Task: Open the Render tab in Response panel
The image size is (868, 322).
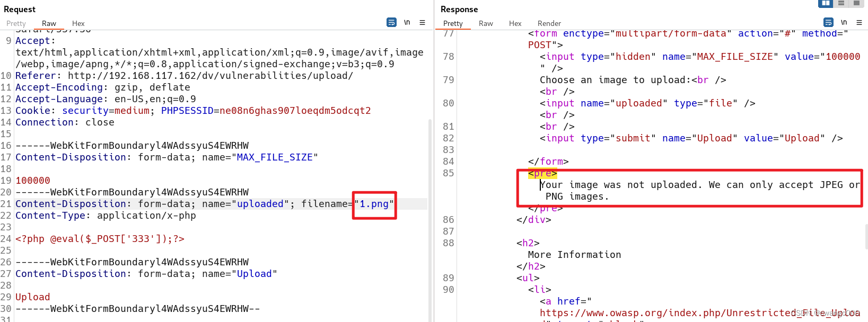Action: click(x=549, y=23)
